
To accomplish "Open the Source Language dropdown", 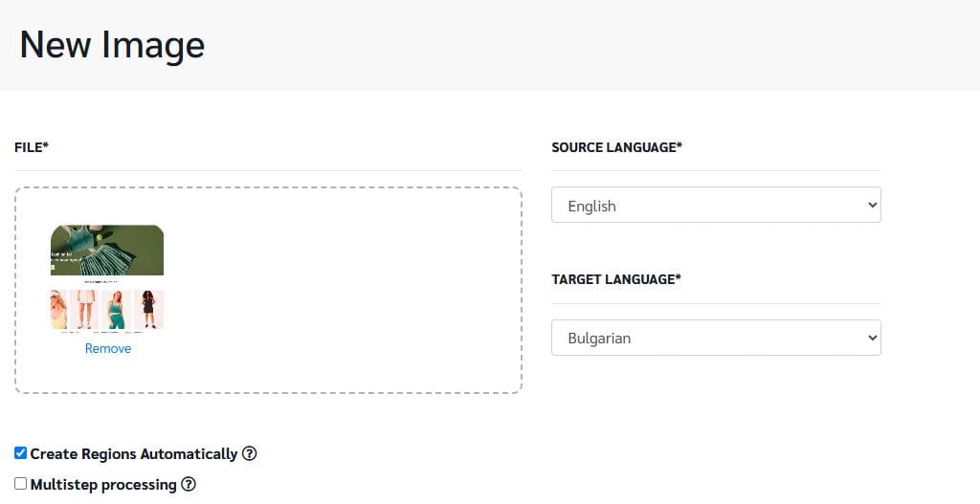I will tap(715, 205).
